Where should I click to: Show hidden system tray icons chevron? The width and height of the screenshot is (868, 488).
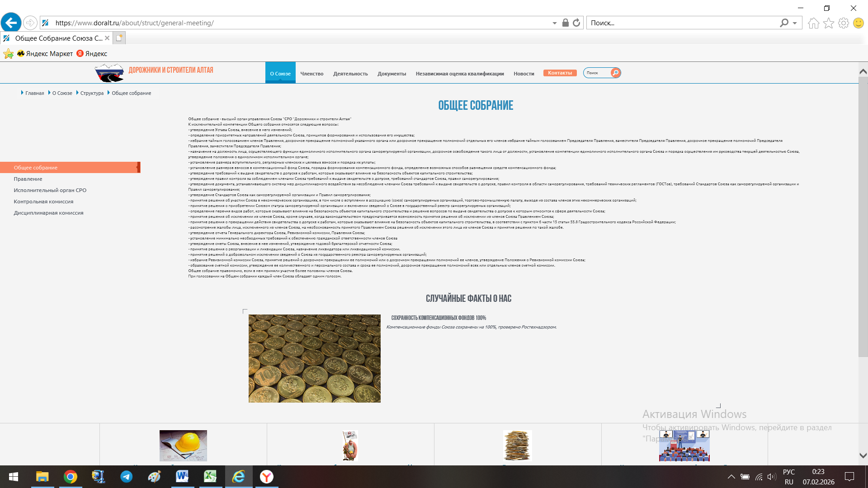coord(731,477)
